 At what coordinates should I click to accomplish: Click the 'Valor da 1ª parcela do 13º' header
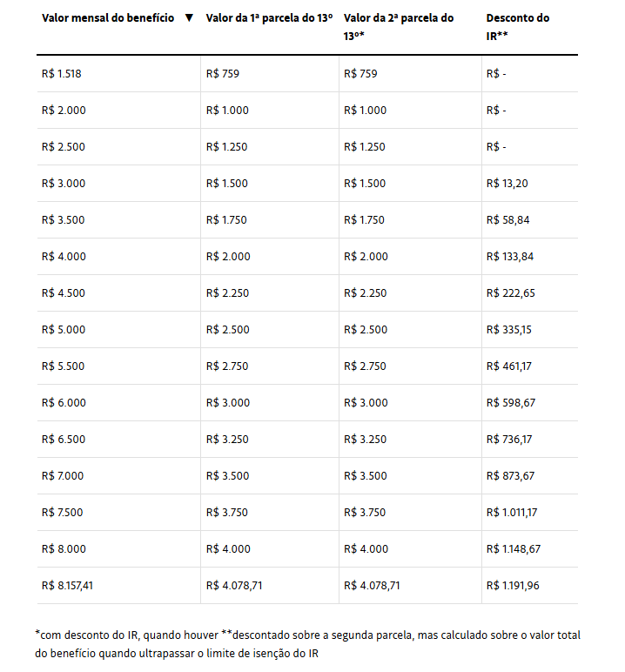point(269,18)
